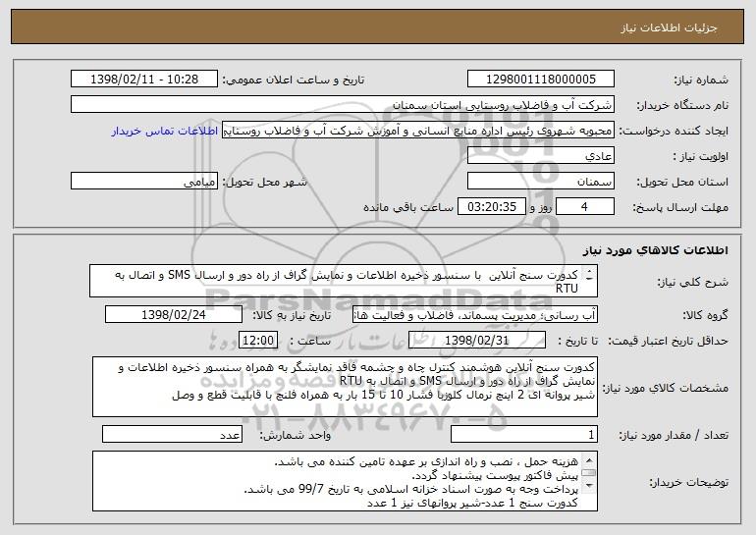
Task: Click the label تاریخ نیاز به کالا
Action: [x=292, y=315]
